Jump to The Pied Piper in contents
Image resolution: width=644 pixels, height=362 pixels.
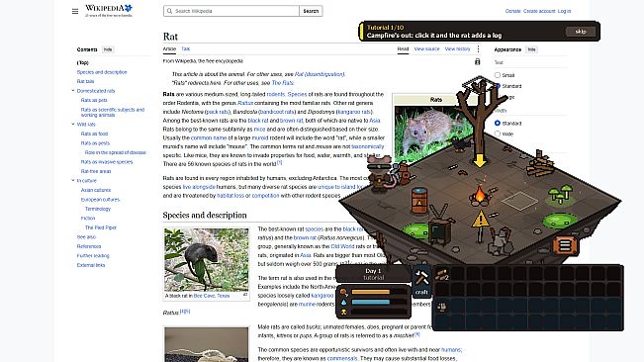[101, 227]
